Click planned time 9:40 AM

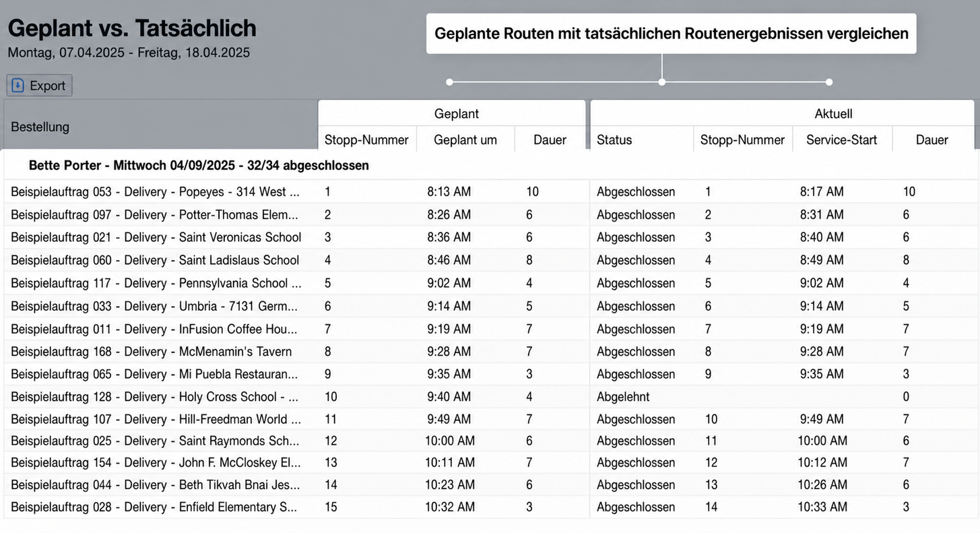coord(449,397)
